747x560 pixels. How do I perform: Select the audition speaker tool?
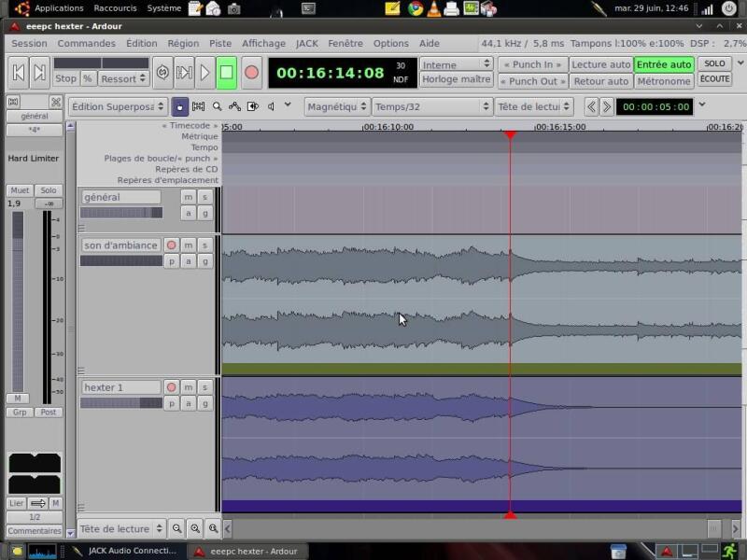tap(272, 106)
